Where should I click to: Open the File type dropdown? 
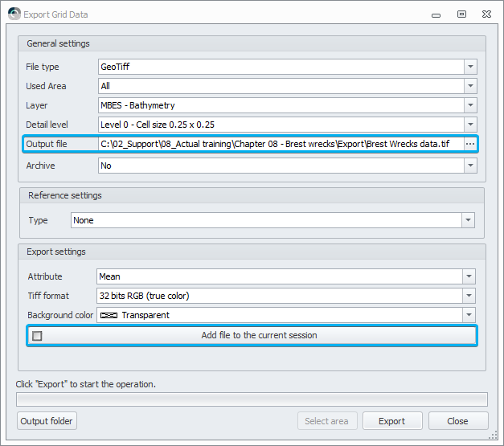[471, 67]
